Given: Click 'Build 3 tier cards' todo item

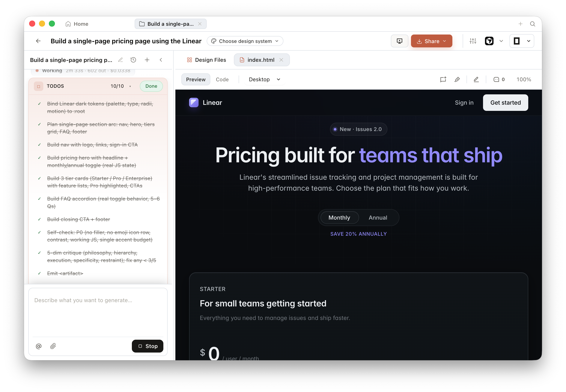Looking at the screenshot, I should pos(100,182).
